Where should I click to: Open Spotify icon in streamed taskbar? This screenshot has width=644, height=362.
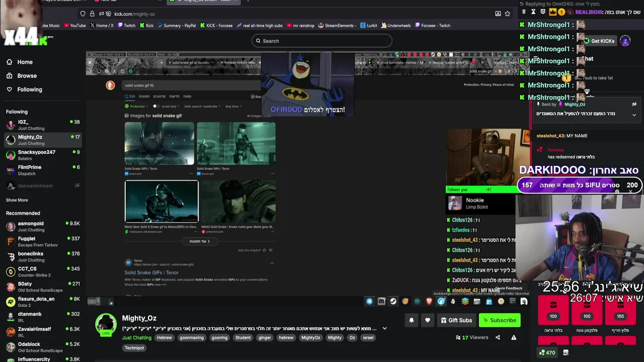click(x=417, y=301)
